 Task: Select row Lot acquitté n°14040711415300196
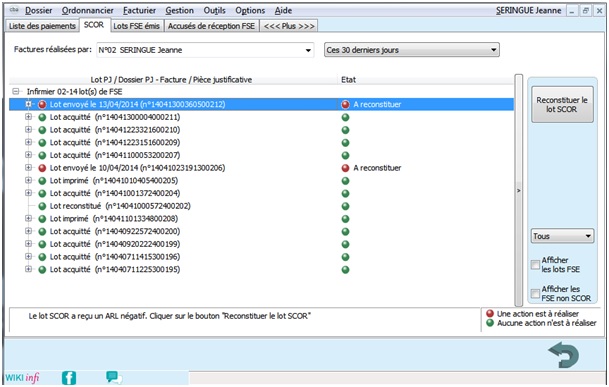(261, 257)
